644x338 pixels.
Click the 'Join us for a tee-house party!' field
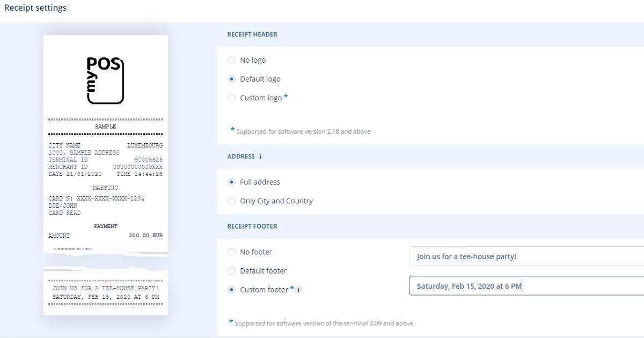[x=526, y=256]
